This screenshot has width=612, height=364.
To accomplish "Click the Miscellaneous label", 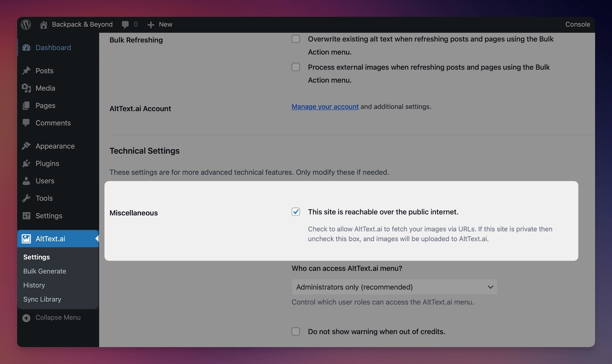I will [134, 213].
